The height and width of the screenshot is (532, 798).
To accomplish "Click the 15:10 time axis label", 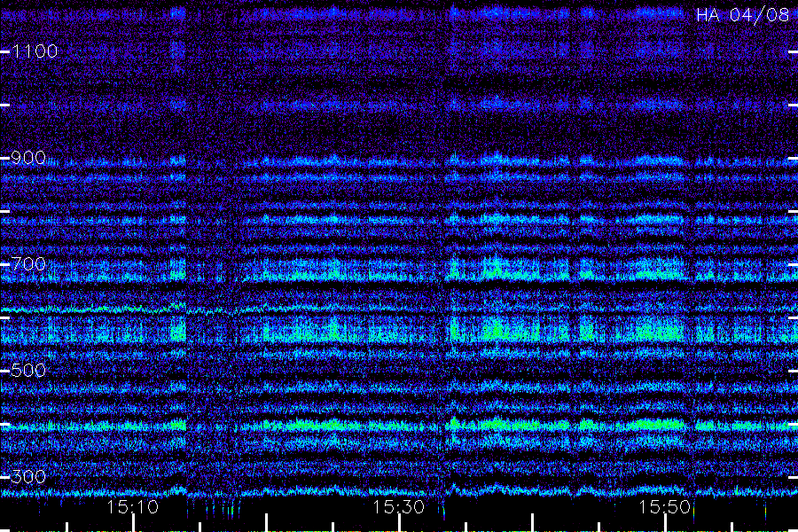I will tap(133, 507).
